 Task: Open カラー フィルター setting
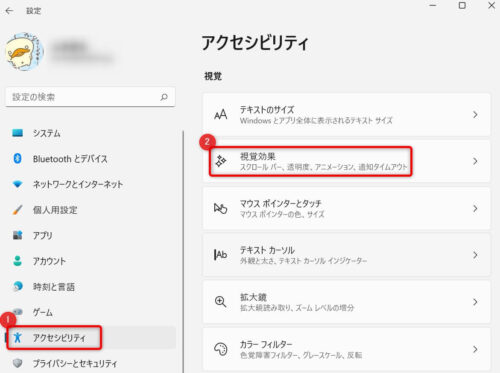click(347, 349)
